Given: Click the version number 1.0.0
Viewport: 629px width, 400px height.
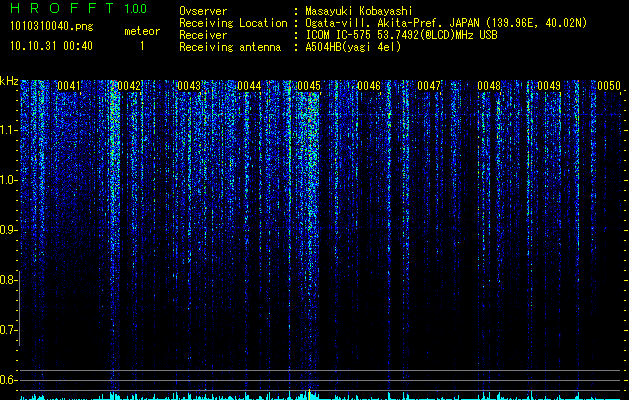Looking at the screenshot, I should [136, 8].
